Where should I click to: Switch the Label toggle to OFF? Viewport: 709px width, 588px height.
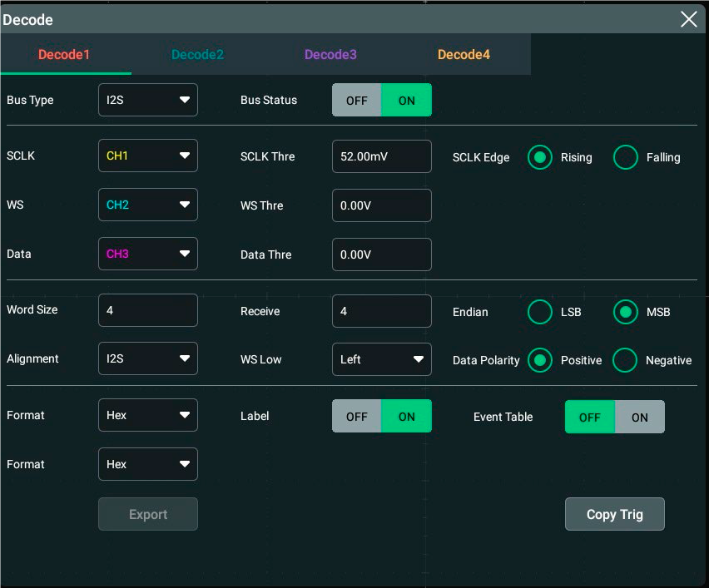357,417
